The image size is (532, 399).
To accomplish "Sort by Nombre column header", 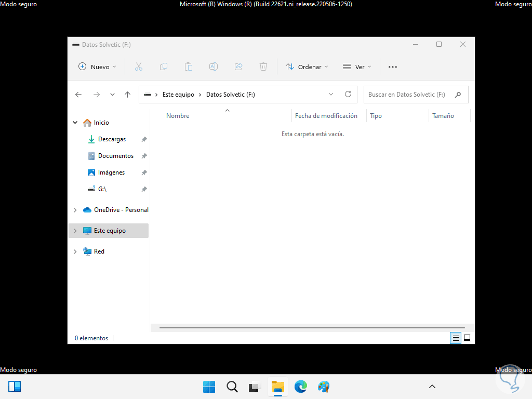I will click(178, 116).
